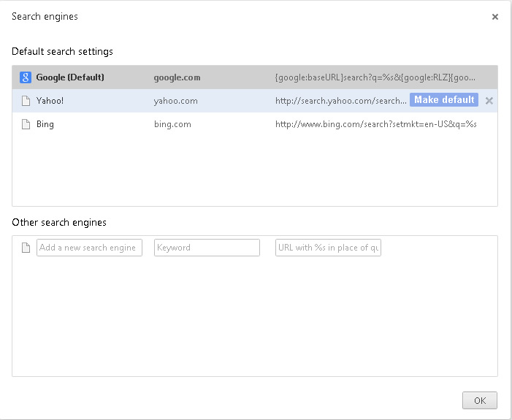This screenshot has width=512, height=420.
Task: Click the www.bing.com search URL
Action: 376,124
